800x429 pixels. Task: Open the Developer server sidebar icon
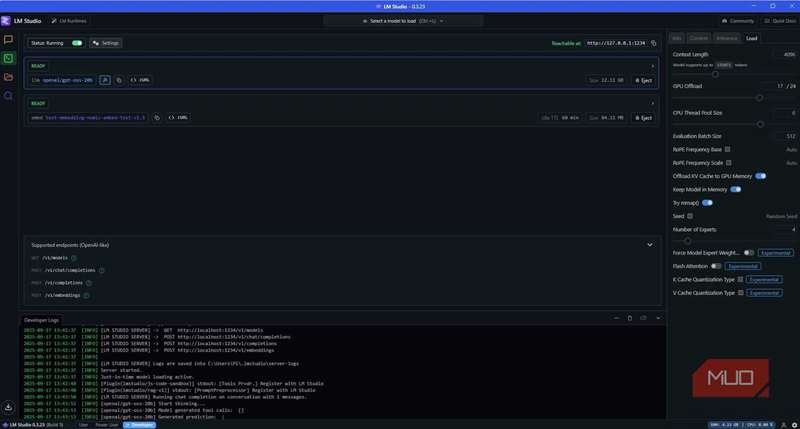pyautogui.click(x=8, y=58)
